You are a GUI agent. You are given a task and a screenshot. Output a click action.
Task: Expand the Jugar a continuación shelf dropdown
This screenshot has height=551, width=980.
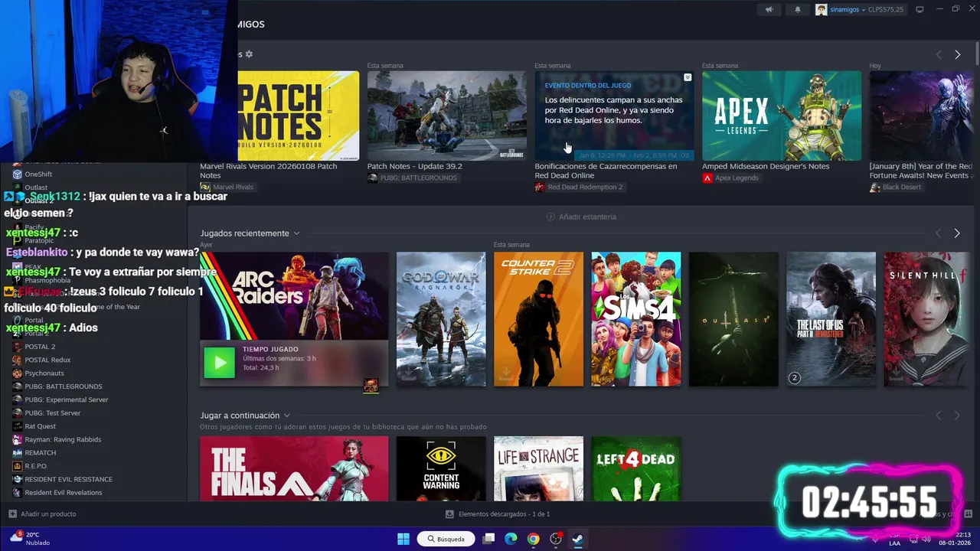point(287,416)
